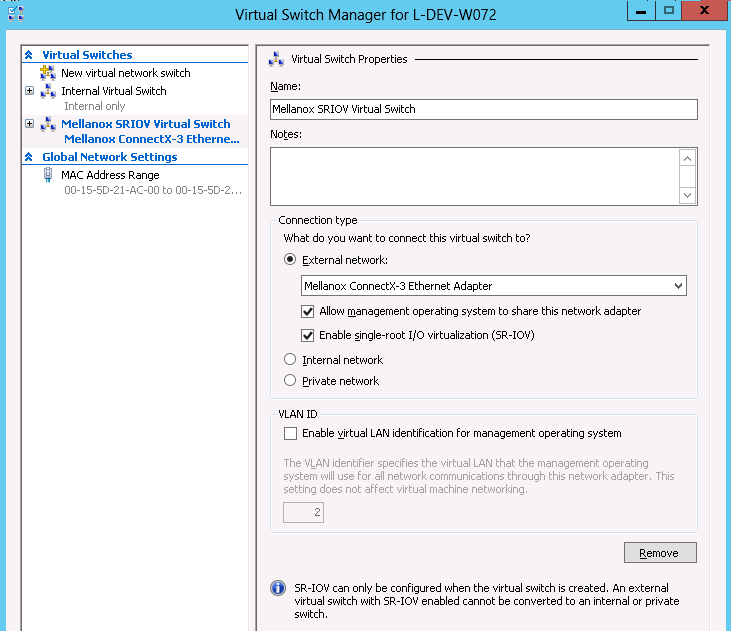This screenshot has height=631, width=731.
Task: Choose the Private network option
Action: click(290, 381)
